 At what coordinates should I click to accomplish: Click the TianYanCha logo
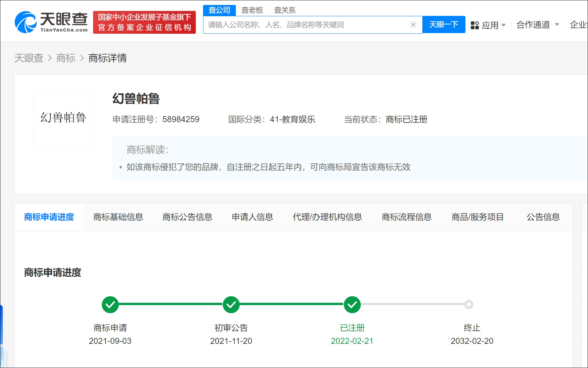(x=51, y=22)
